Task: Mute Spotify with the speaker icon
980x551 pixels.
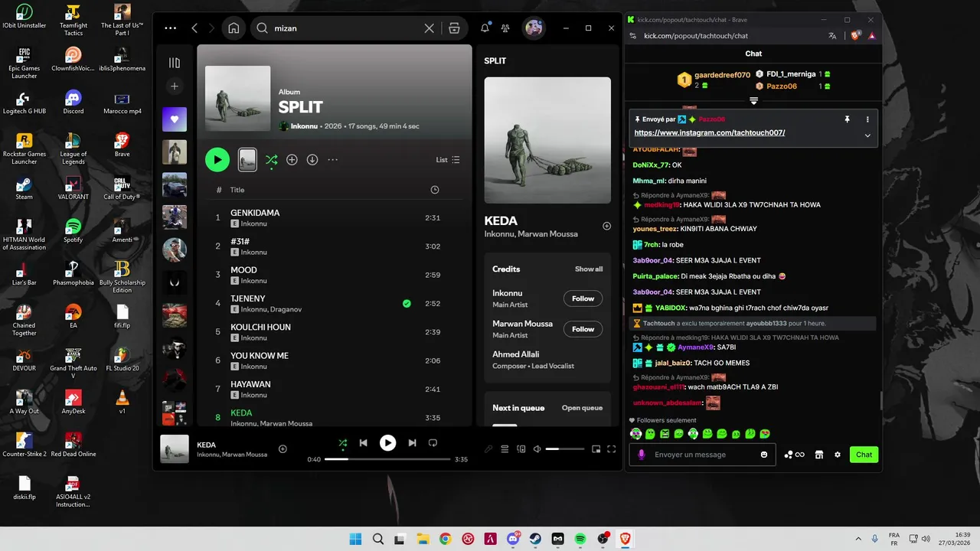Action: [x=537, y=449]
